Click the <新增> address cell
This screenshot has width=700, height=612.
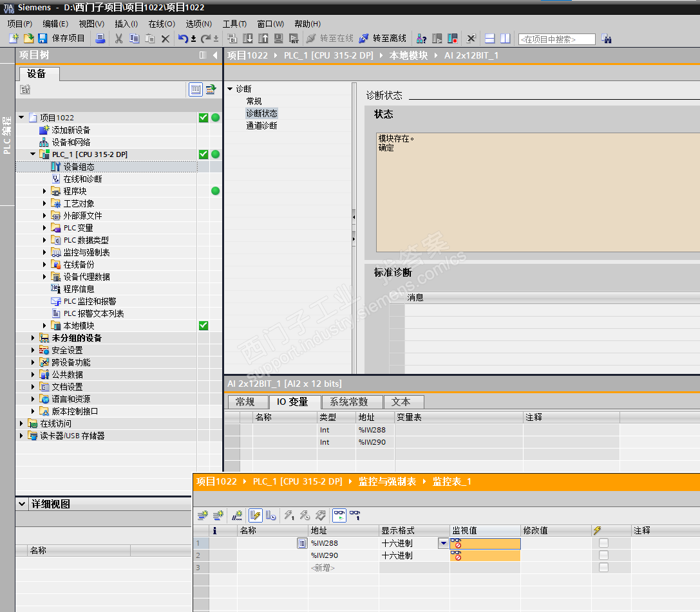point(343,568)
